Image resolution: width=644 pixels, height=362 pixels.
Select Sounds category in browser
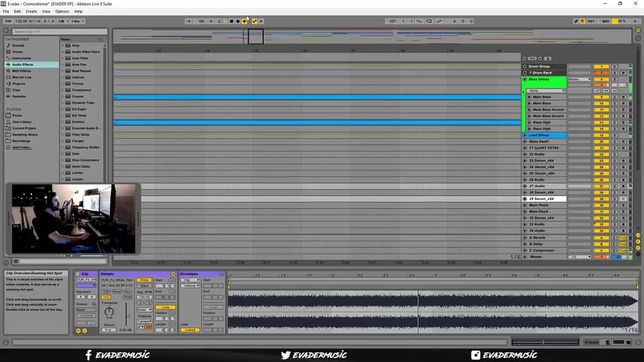pyautogui.click(x=18, y=45)
